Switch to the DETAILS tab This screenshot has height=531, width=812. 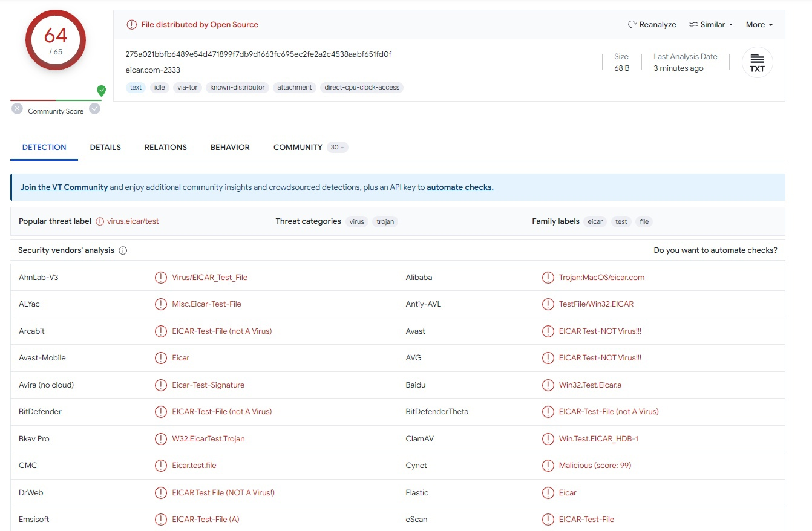point(105,147)
